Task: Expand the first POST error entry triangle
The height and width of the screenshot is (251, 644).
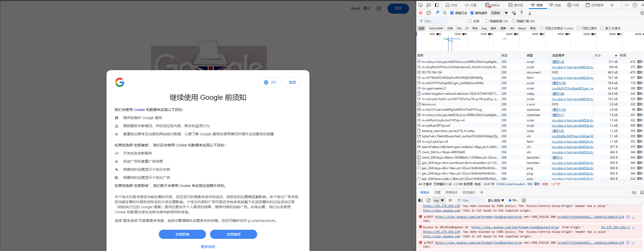Action: [x=425, y=217]
